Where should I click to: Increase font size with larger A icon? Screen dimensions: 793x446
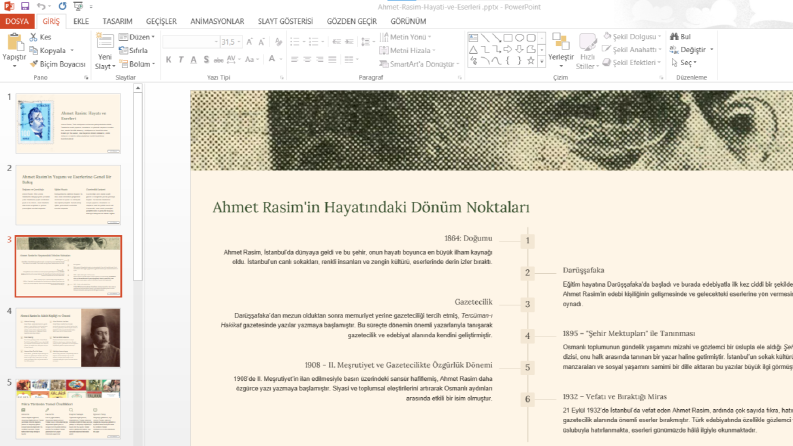(x=250, y=42)
